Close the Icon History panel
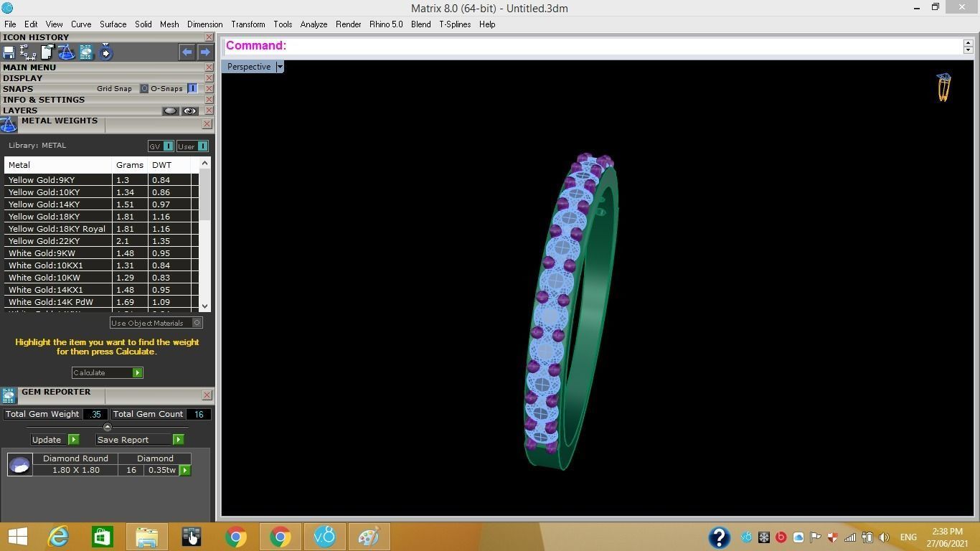980x551 pixels. coord(209,37)
